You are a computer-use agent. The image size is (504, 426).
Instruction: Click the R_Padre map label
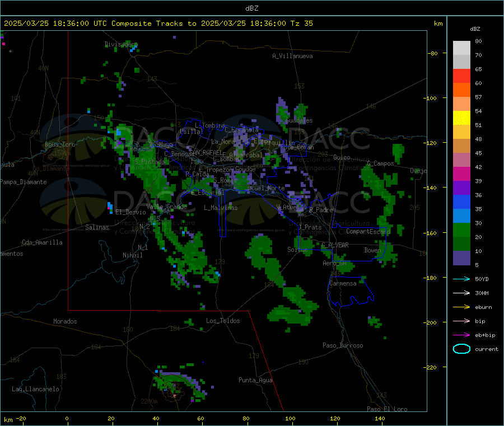coord(321,210)
